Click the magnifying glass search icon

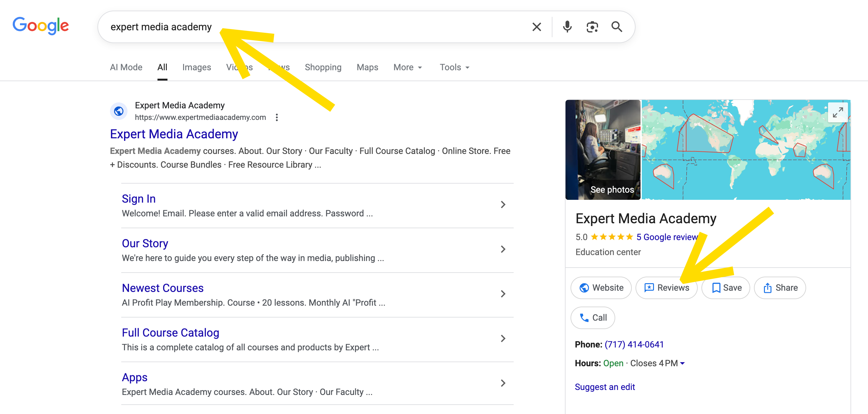click(x=617, y=27)
